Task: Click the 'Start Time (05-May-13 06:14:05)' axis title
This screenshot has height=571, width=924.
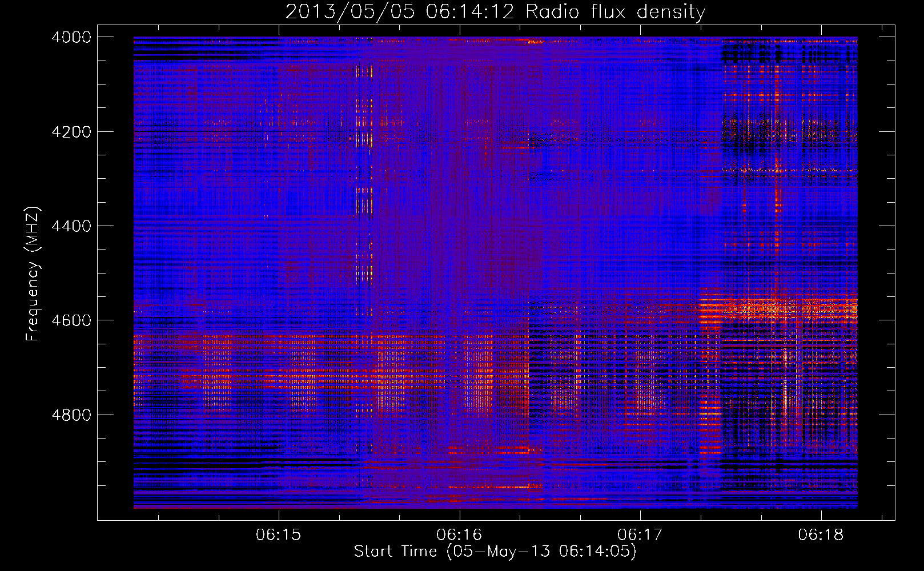Action: (495, 552)
